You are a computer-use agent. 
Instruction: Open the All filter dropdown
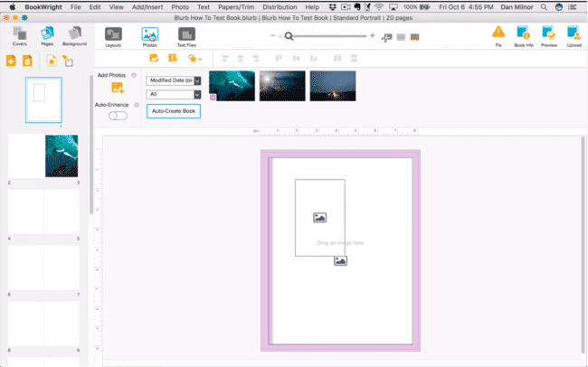point(174,94)
